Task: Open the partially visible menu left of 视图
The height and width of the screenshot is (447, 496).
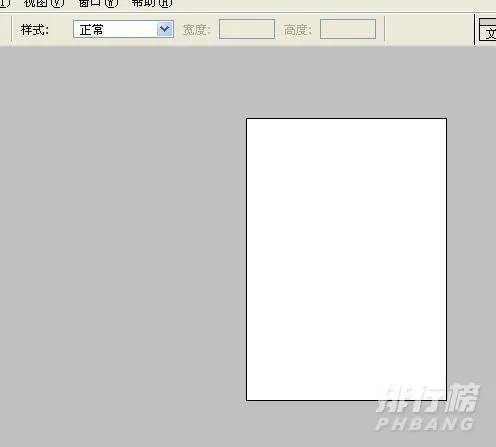Action: (4, 3)
